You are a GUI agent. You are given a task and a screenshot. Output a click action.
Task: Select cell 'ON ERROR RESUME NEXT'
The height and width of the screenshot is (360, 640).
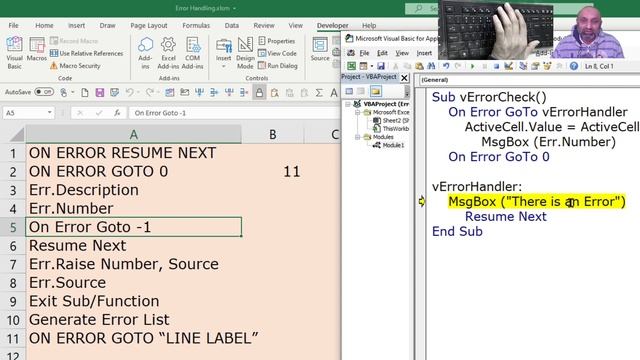click(x=133, y=153)
